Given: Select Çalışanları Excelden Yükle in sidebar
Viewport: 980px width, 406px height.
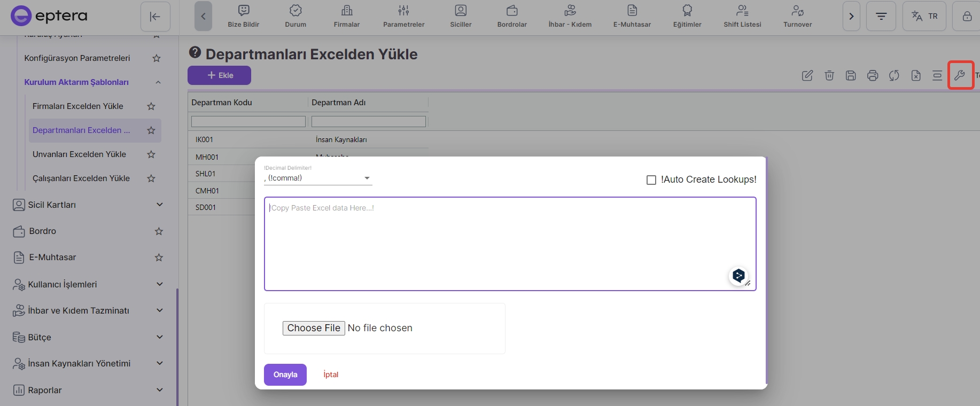Looking at the screenshot, I should 81,178.
